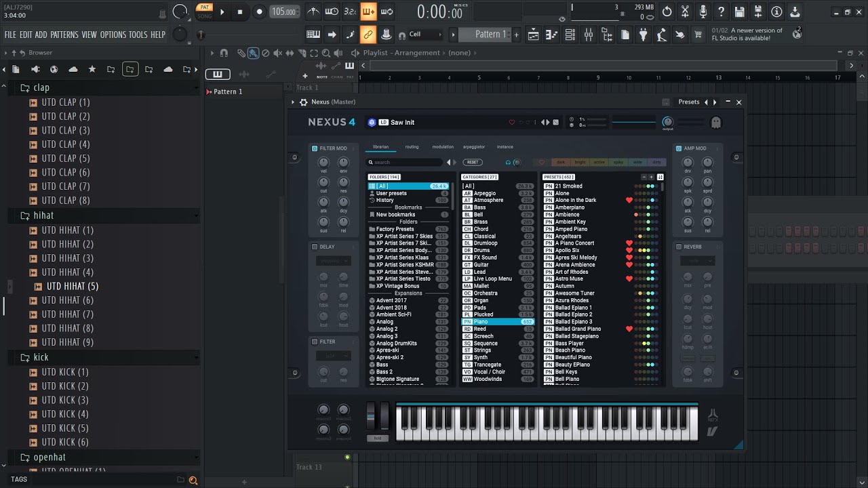Filter presets by the bright tag
The height and width of the screenshot is (488, 868).
[580, 163]
